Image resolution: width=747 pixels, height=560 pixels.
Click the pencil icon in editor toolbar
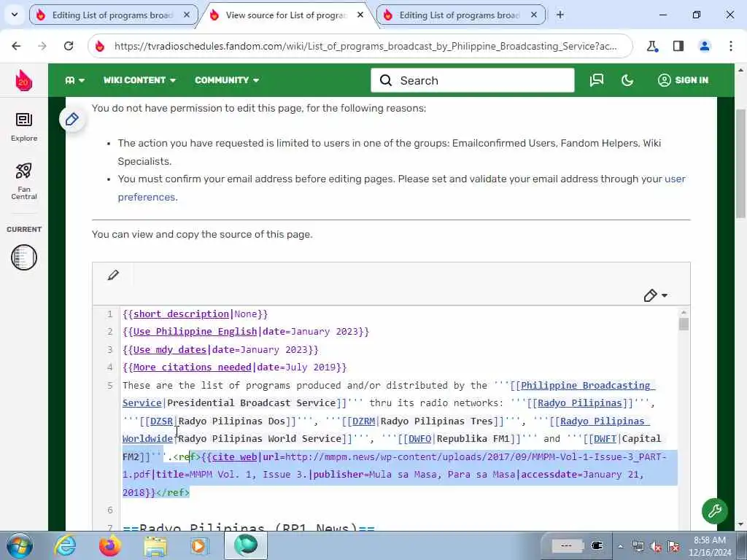(113, 275)
